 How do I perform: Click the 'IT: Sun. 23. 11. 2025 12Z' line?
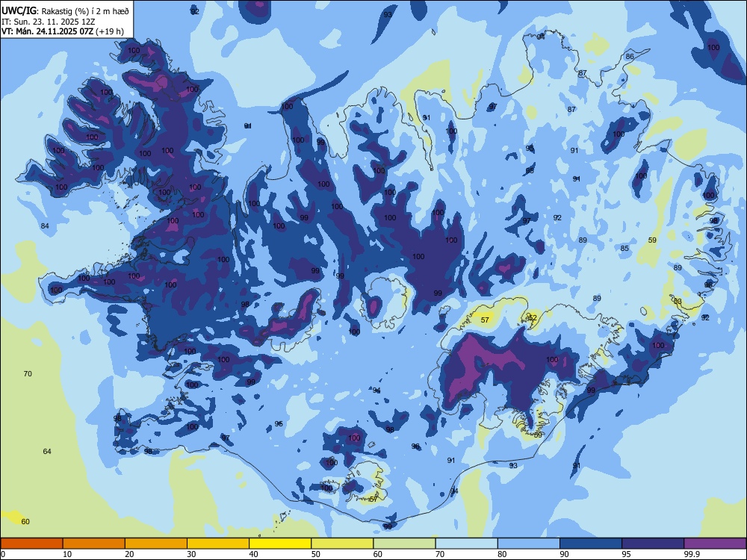coord(48,22)
